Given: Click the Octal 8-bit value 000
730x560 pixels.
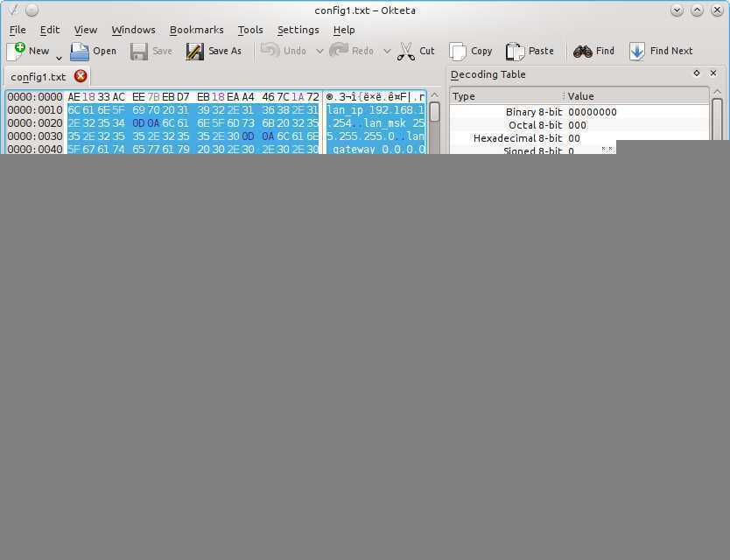Looking at the screenshot, I should 578,125.
